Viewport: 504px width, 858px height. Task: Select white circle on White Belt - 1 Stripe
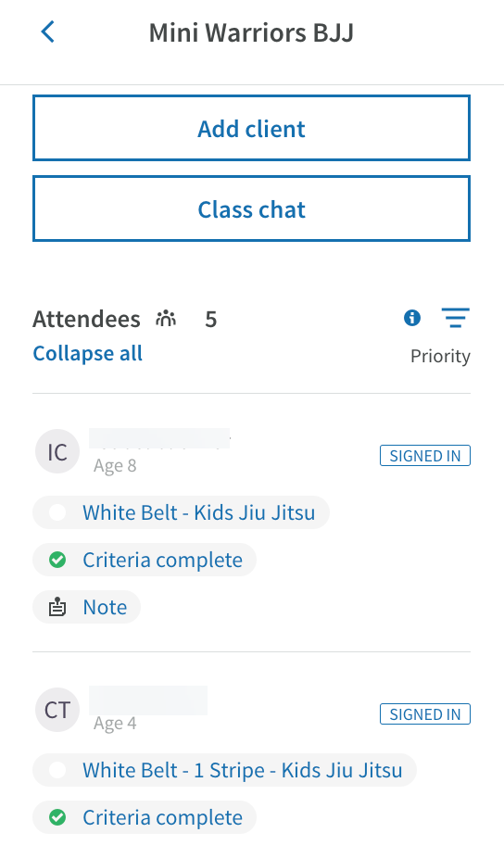click(57, 771)
